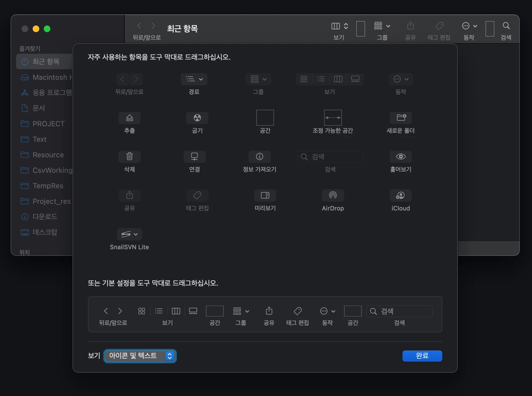This screenshot has height=396, width=532.
Task: Click the Burn (굽기) icon
Action: pos(197,118)
